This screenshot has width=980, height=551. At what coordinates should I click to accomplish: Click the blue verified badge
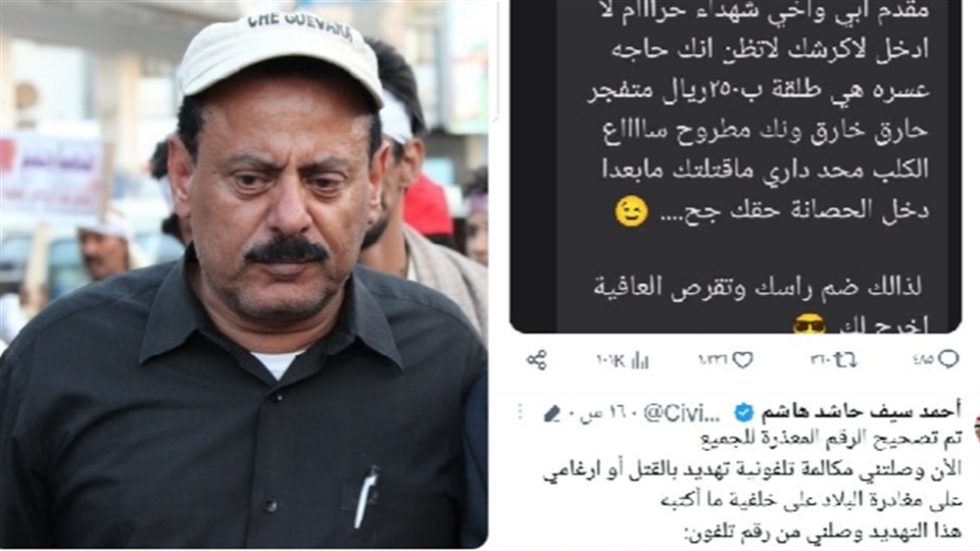click(744, 413)
